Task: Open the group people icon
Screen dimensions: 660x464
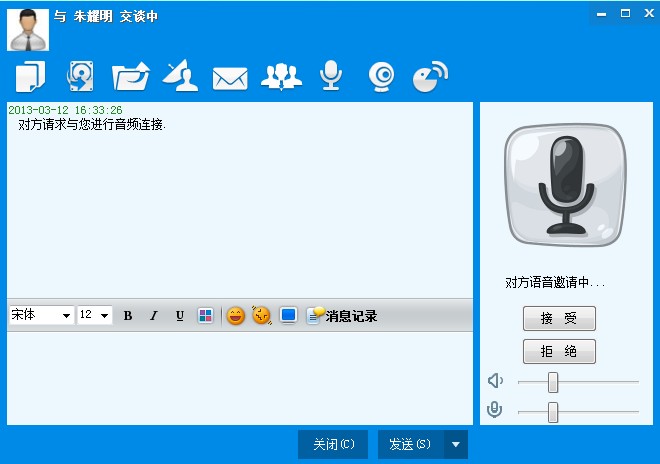Action: (x=281, y=76)
